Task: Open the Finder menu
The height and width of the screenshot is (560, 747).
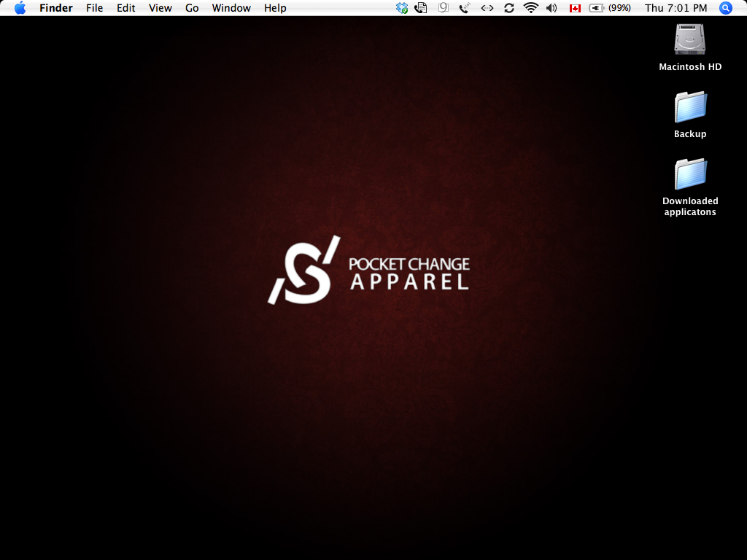Action: click(x=55, y=8)
